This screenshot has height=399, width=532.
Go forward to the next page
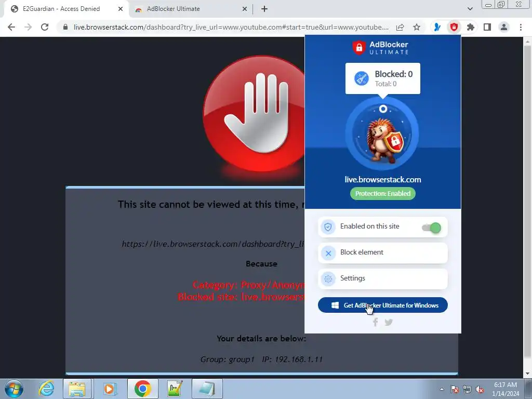click(x=28, y=27)
